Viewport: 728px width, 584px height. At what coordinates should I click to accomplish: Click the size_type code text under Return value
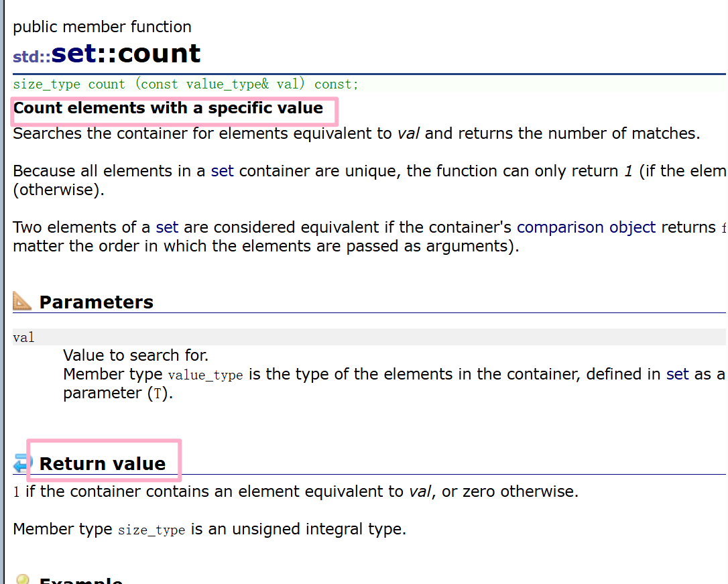(151, 530)
